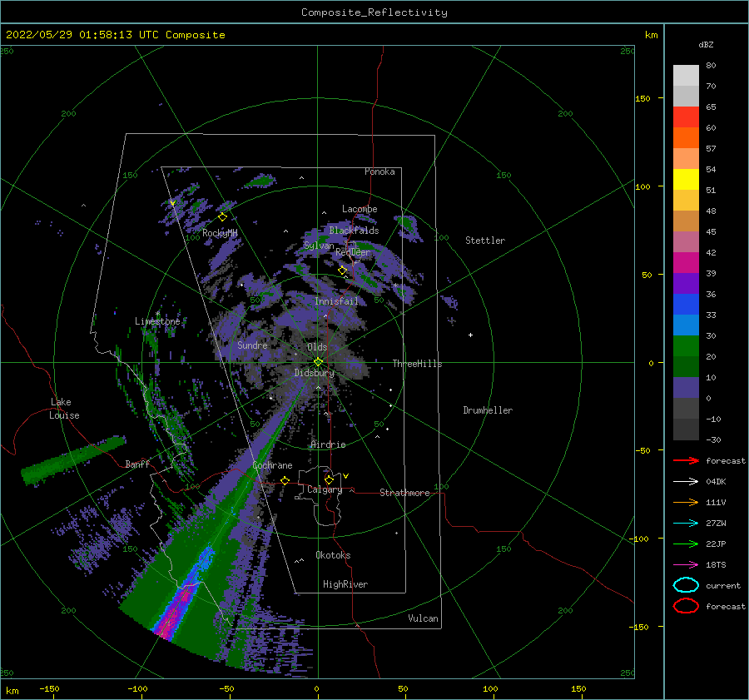Click the Didsbury town label

pyautogui.click(x=315, y=373)
